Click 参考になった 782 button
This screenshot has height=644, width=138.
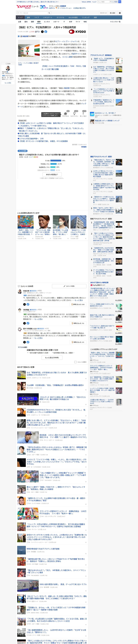(78, 323)
